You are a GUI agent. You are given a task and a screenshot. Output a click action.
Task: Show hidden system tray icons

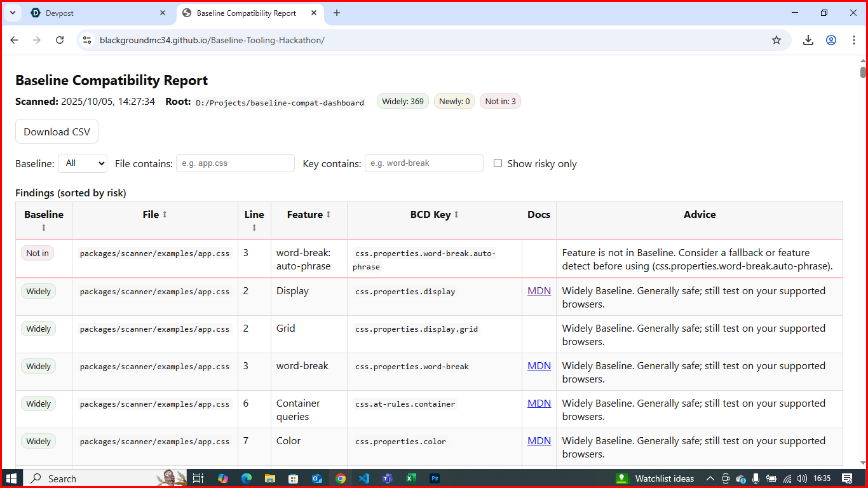710,478
